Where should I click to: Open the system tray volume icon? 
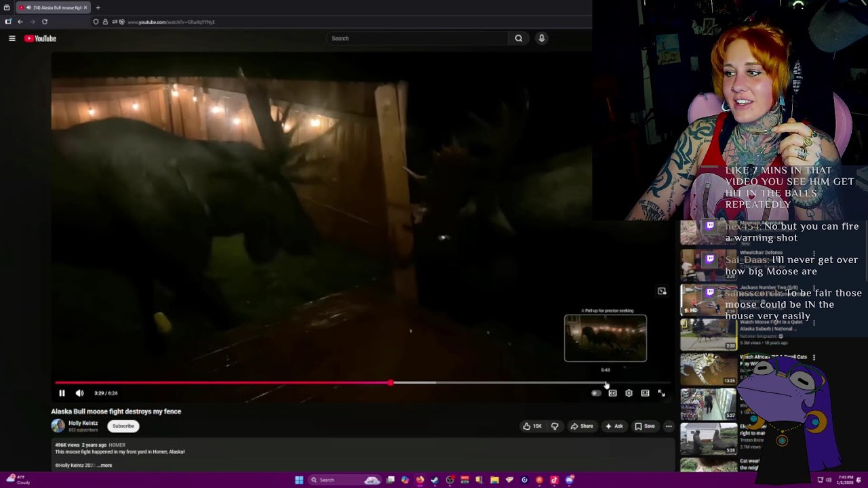pos(828,480)
